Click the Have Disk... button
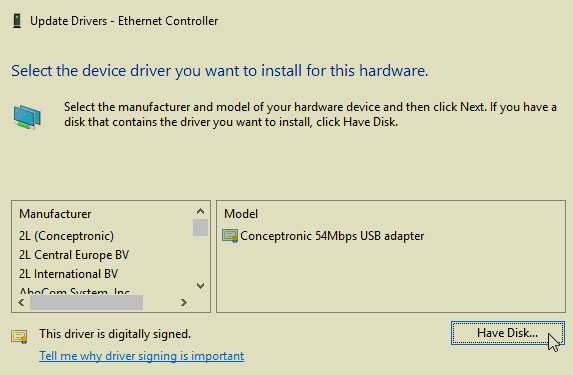This screenshot has height=375, width=573. (x=508, y=333)
